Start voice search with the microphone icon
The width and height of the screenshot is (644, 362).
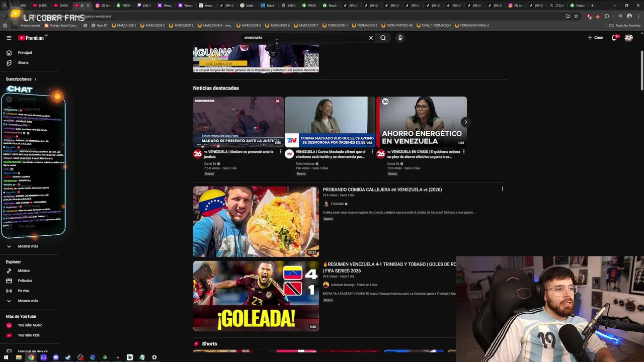coord(400,38)
